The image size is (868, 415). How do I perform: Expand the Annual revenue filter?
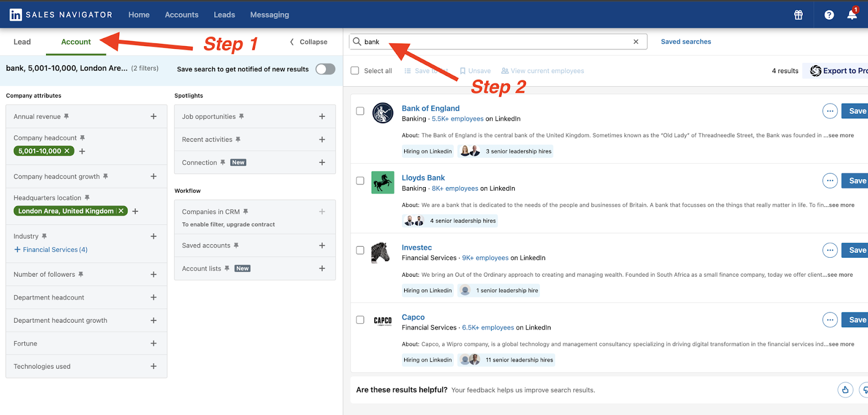click(x=154, y=117)
